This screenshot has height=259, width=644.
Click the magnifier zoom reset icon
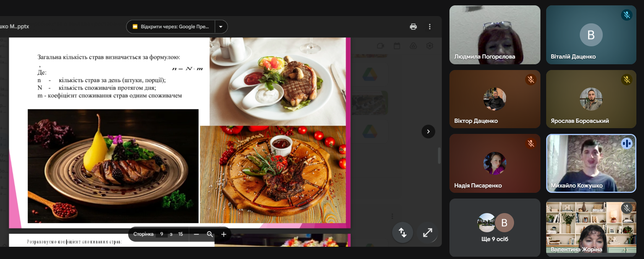(210, 234)
